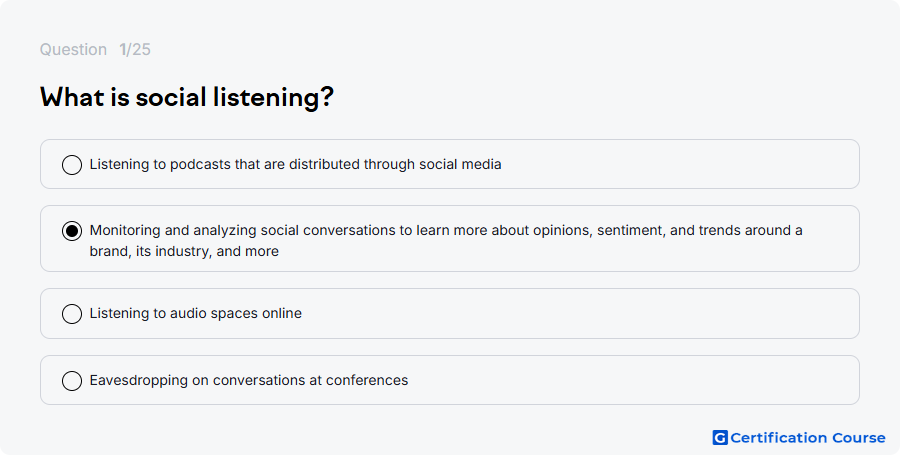Click the 1/25 question counter
This screenshot has width=900, height=455.
tap(135, 49)
